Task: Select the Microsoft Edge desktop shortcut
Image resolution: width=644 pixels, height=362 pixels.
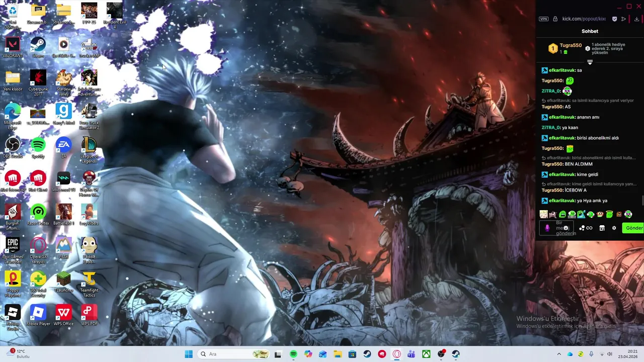Action: 13,117
